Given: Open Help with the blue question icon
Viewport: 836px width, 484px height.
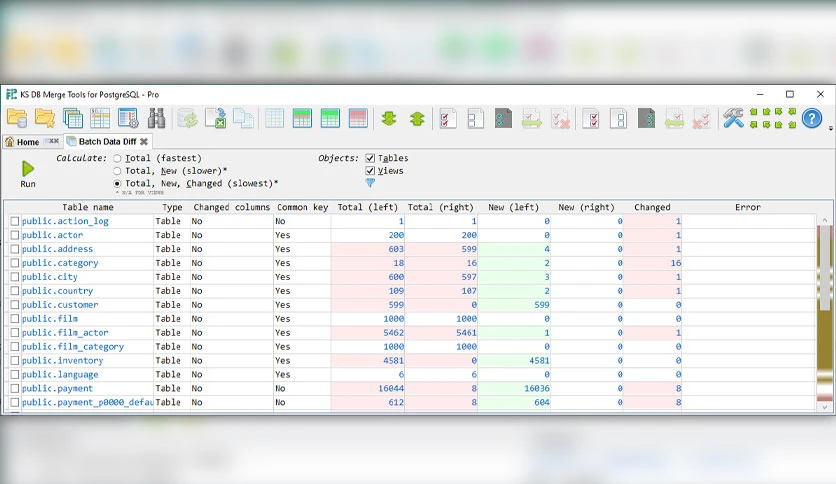Looking at the screenshot, I should click(812, 118).
